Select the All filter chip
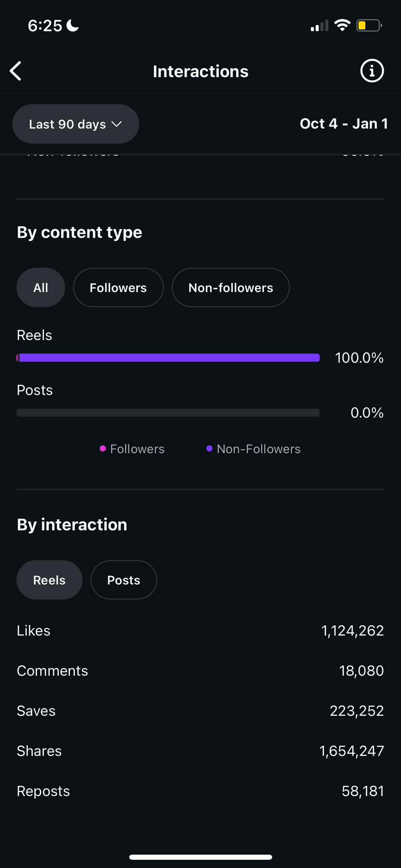Viewport: 401px width, 868px height. (41, 288)
